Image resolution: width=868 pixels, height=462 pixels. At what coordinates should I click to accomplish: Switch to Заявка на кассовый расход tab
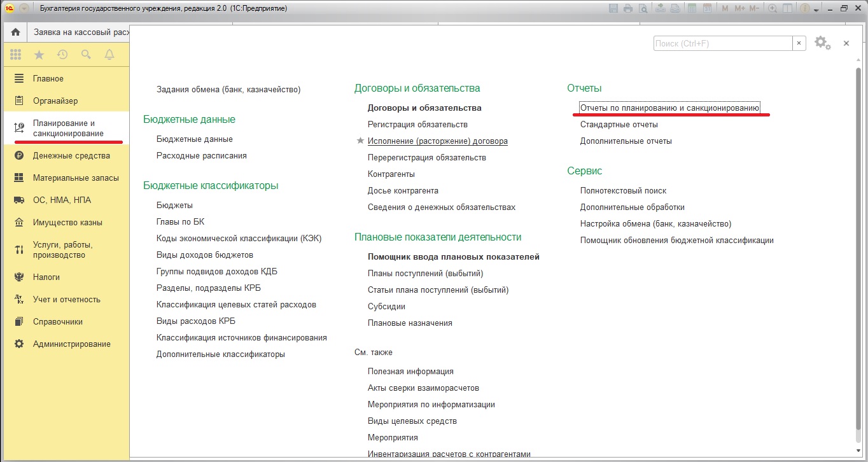click(79, 32)
